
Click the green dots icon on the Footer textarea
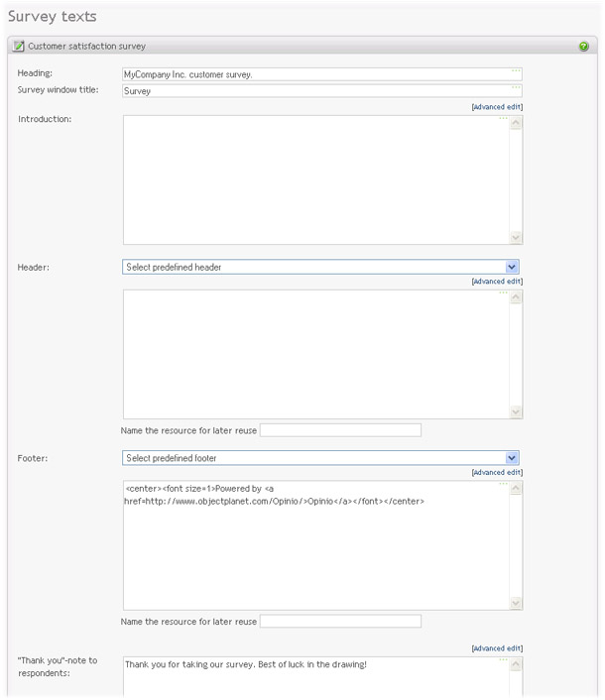[503, 484]
